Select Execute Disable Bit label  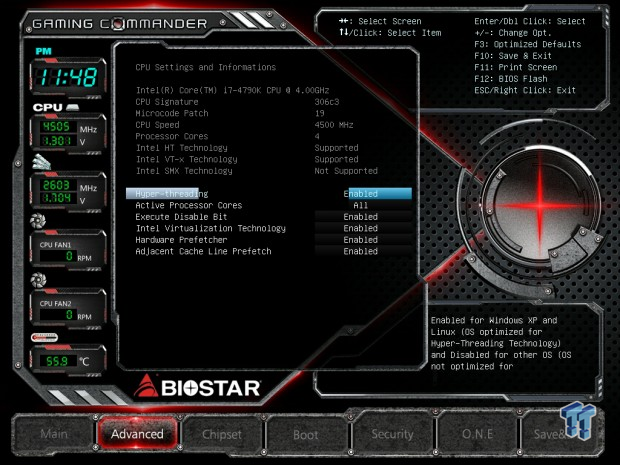tap(181, 217)
